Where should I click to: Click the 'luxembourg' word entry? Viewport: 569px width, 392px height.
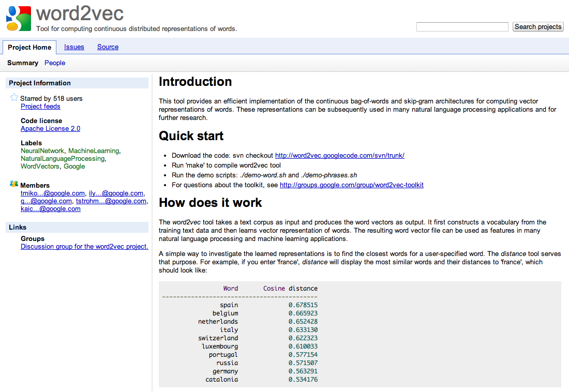220,346
